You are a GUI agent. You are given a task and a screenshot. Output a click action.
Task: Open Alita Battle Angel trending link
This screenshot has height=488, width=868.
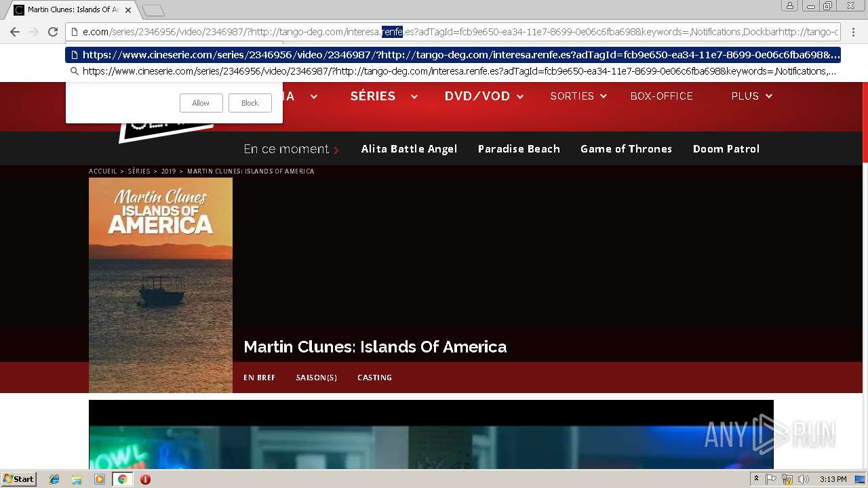coord(409,149)
